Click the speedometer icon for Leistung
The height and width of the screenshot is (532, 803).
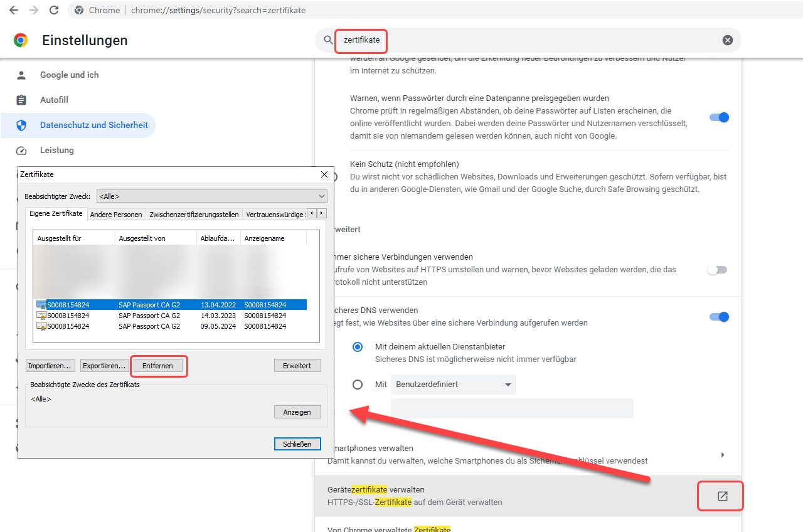click(21, 151)
